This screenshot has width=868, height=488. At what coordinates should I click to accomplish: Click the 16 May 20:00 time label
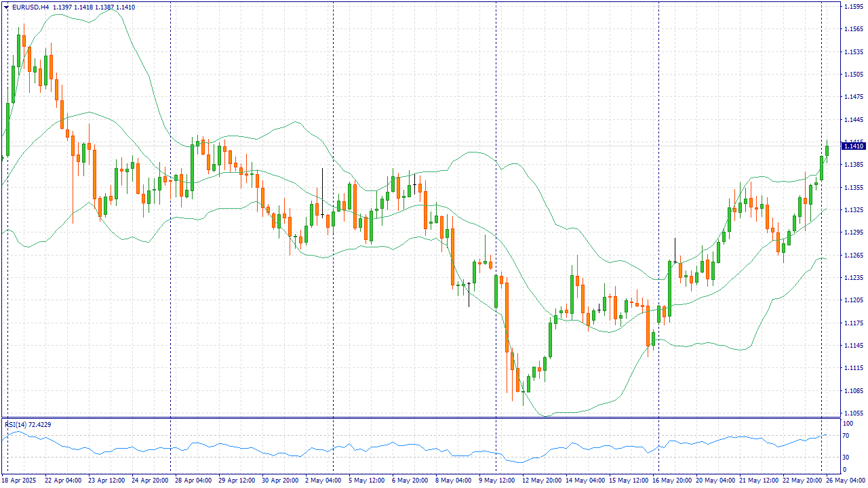(x=671, y=481)
